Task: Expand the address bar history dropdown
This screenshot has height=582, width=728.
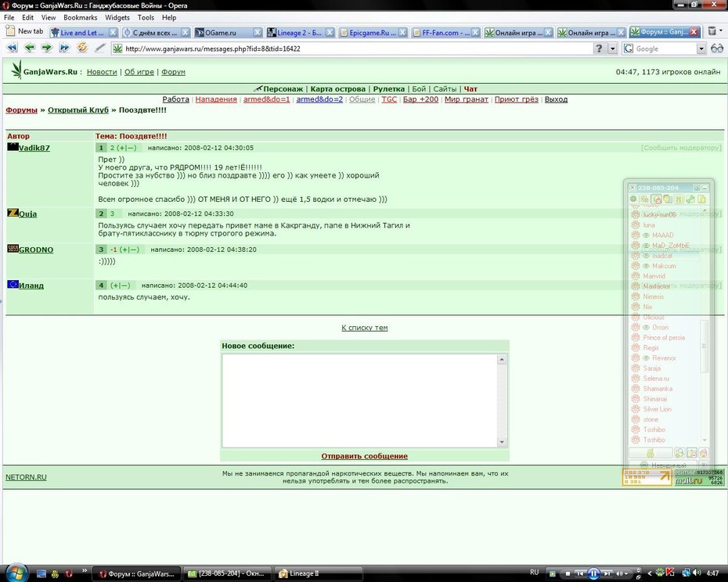Action: [x=613, y=48]
